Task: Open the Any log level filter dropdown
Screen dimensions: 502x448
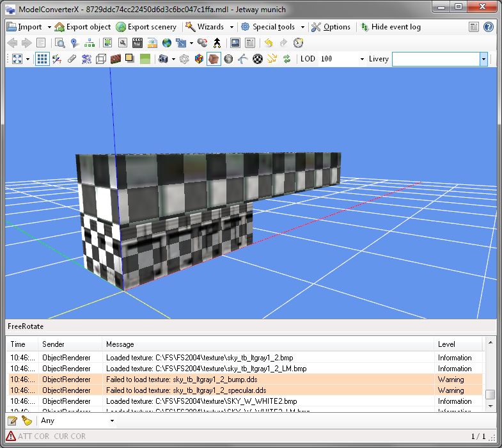Action: 77,420
